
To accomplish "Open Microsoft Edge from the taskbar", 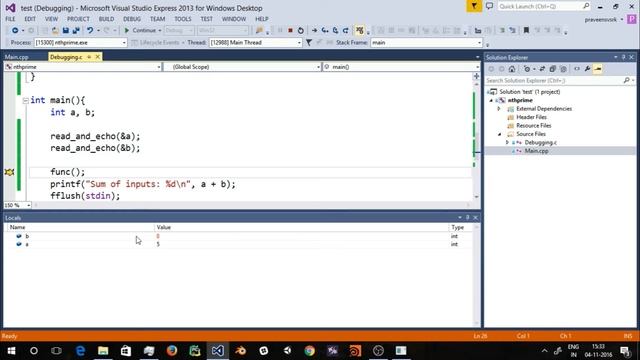I will tap(80, 351).
